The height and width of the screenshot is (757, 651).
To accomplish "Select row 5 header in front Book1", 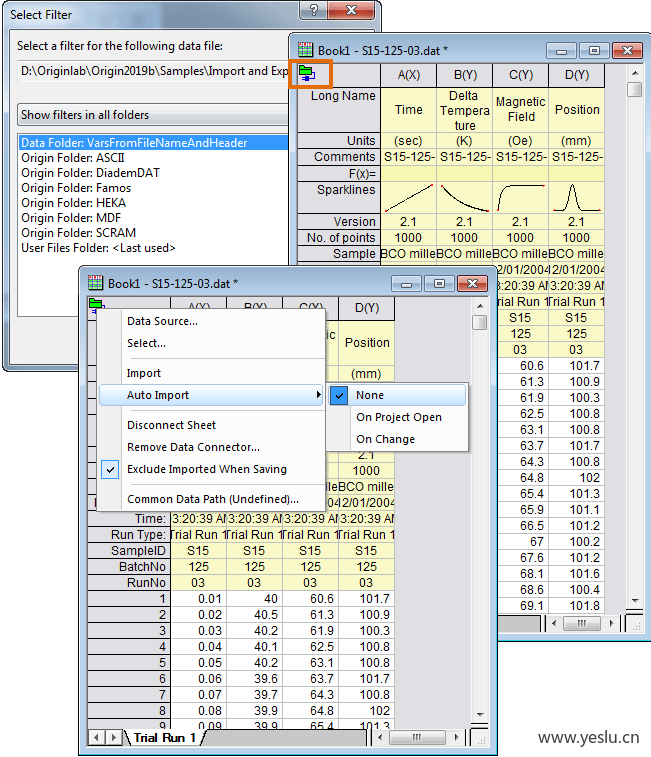I will pyautogui.click(x=128, y=662).
